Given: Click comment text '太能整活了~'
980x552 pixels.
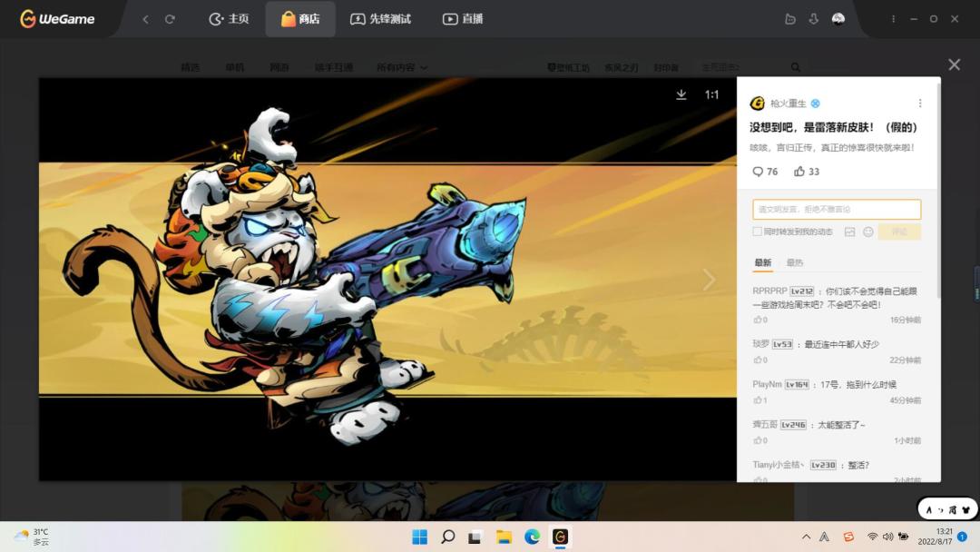Looking at the screenshot, I should [x=841, y=425].
